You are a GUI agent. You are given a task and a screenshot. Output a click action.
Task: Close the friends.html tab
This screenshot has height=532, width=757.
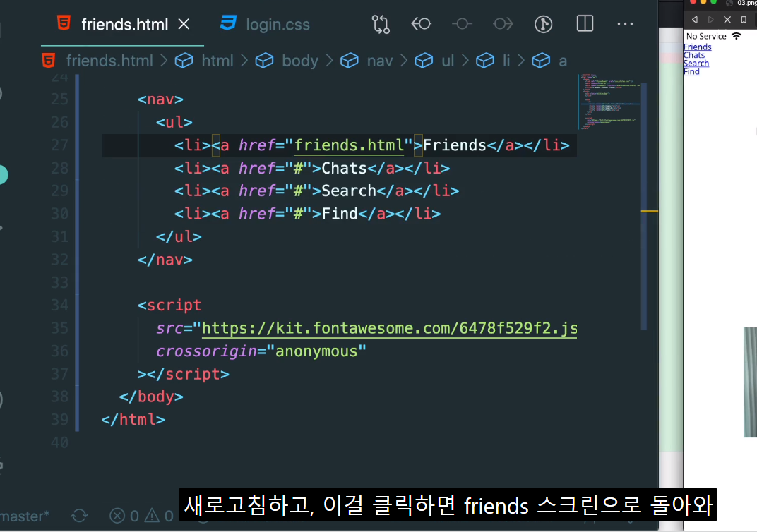pos(184,24)
